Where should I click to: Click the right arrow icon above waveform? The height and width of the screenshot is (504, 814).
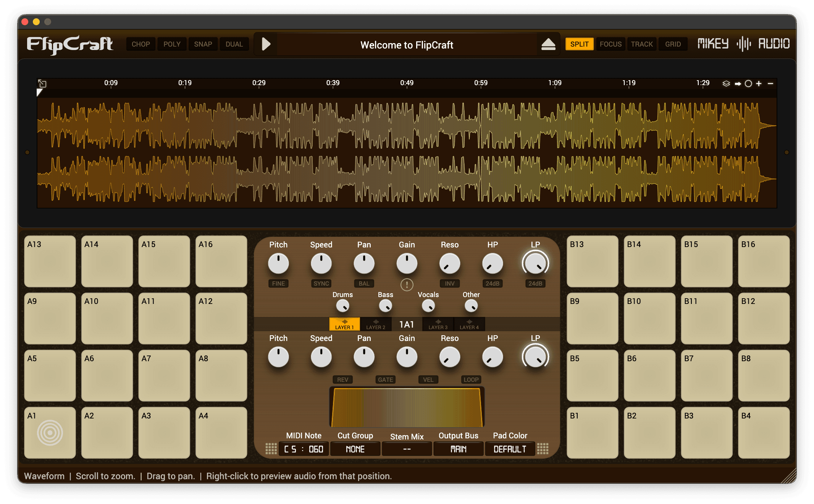[x=738, y=84]
